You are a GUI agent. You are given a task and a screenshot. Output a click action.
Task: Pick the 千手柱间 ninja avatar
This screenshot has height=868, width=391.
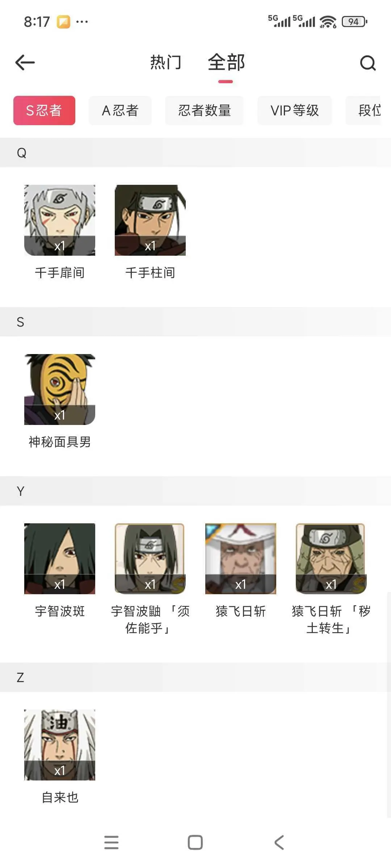pyautogui.click(x=150, y=220)
